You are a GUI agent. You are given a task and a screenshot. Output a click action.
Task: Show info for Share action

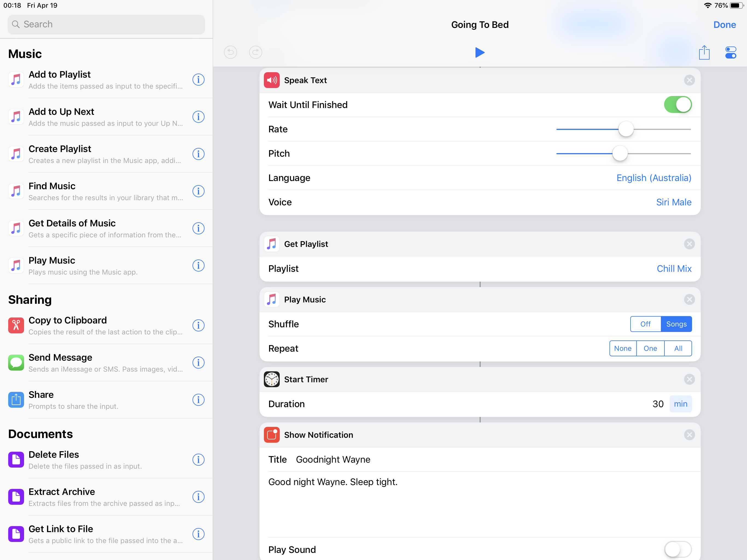pos(199,400)
